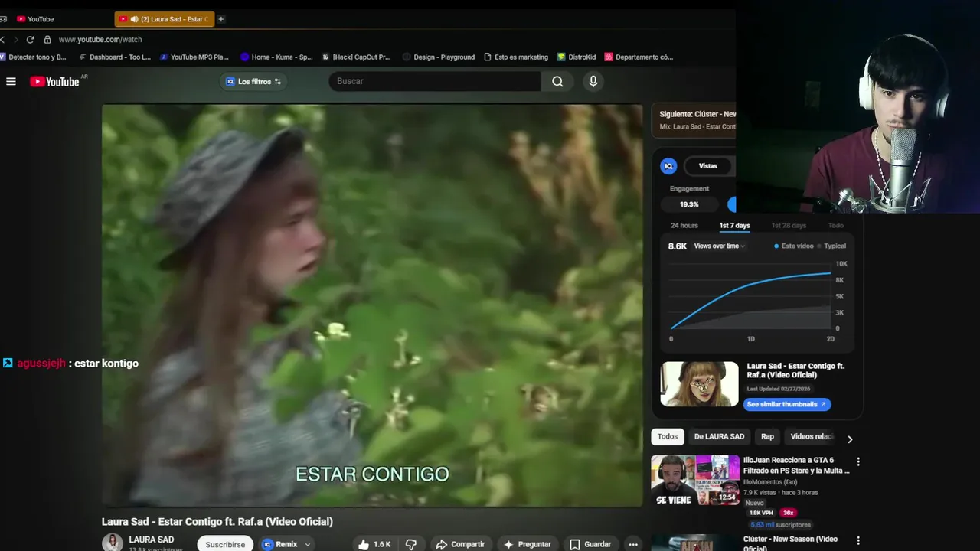Click the Preguntar button
980x551 pixels.
click(x=527, y=544)
